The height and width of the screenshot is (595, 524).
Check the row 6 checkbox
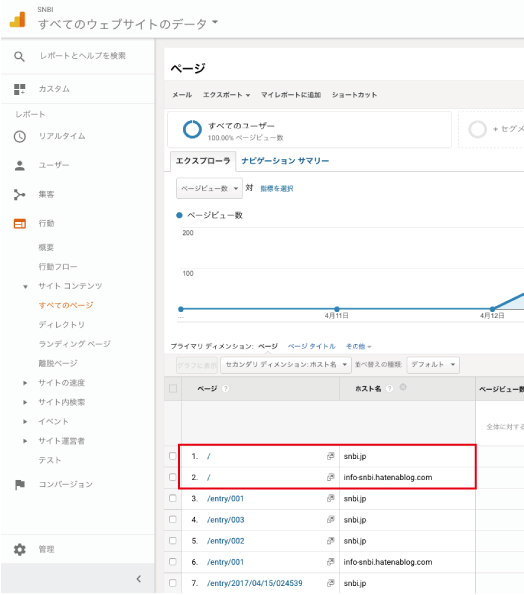tap(173, 562)
